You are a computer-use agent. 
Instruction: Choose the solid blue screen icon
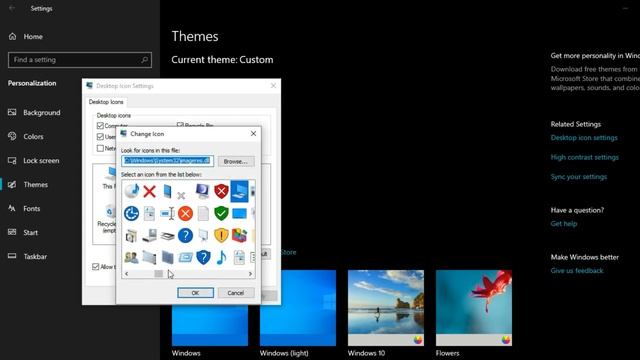[239, 213]
